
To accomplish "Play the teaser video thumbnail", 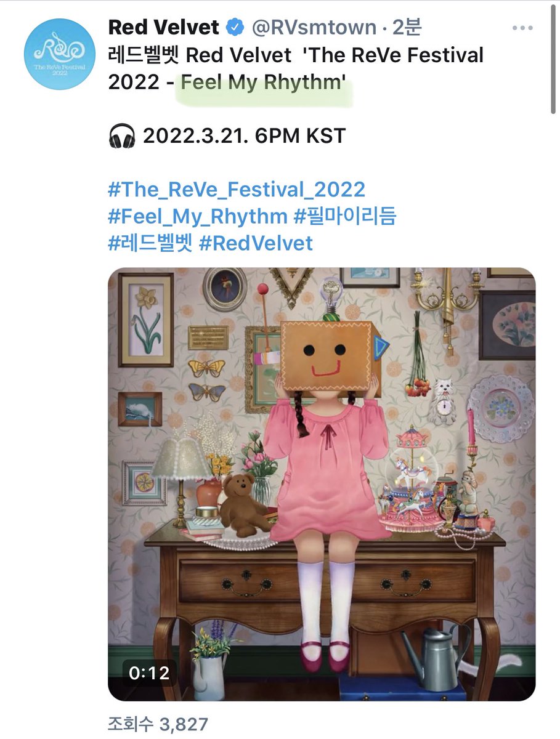I will click(x=322, y=484).
